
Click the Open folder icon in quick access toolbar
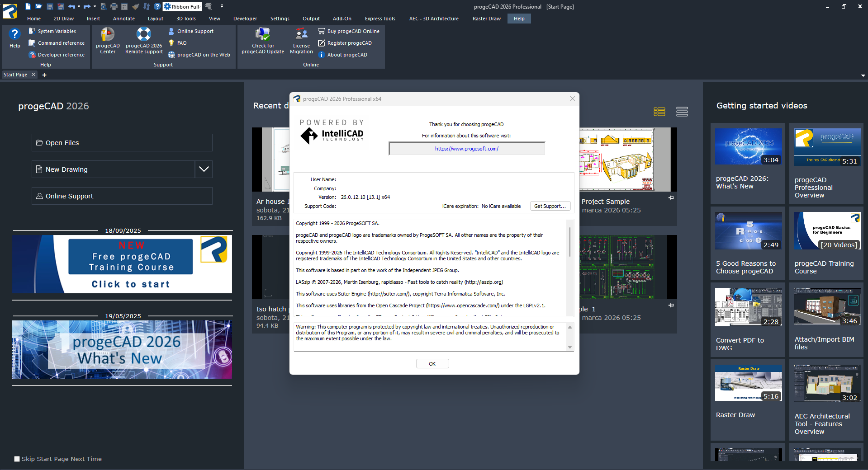(x=39, y=6)
